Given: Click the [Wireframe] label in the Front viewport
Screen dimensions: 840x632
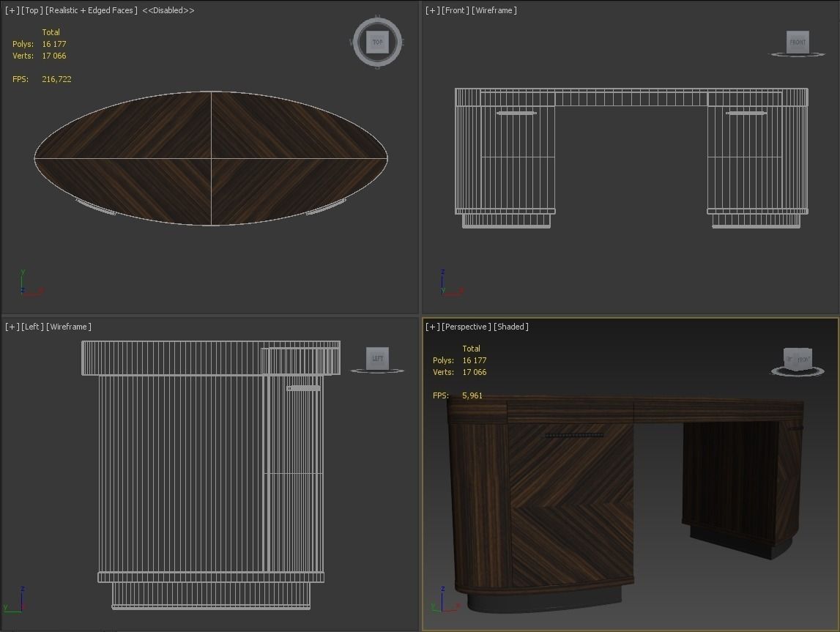Looking at the screenshot, I should (x=494, y=10).
